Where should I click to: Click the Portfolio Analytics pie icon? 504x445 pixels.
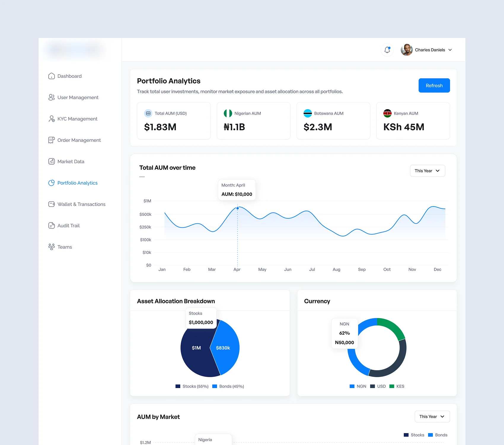coord(51,183)
